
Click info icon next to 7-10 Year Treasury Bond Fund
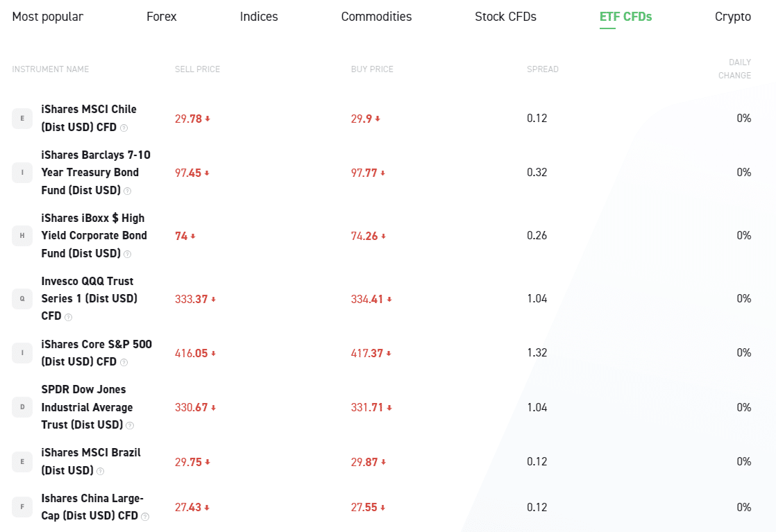[127, 191]
